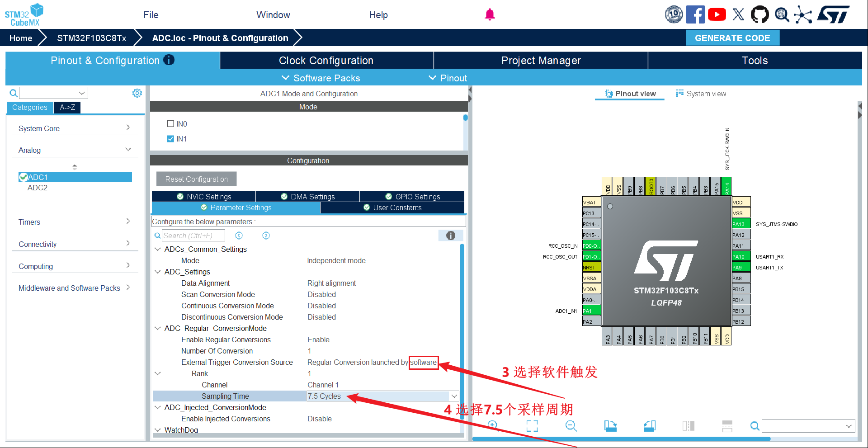Open the DMA Settings tab
The height and width of the screenshot is (448, 868).
[x=308, y=197]
